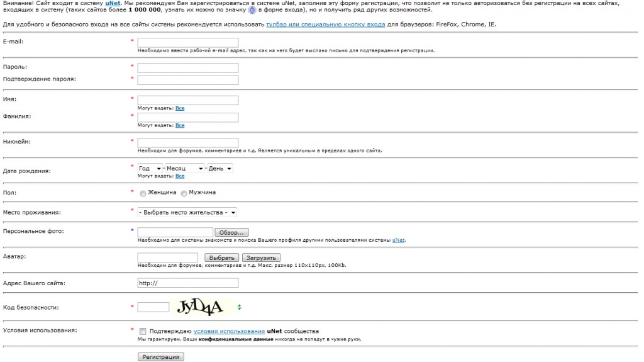644x362 pixels.
Task: Focus the Имя input field
Action: click(x=187, y=100)
